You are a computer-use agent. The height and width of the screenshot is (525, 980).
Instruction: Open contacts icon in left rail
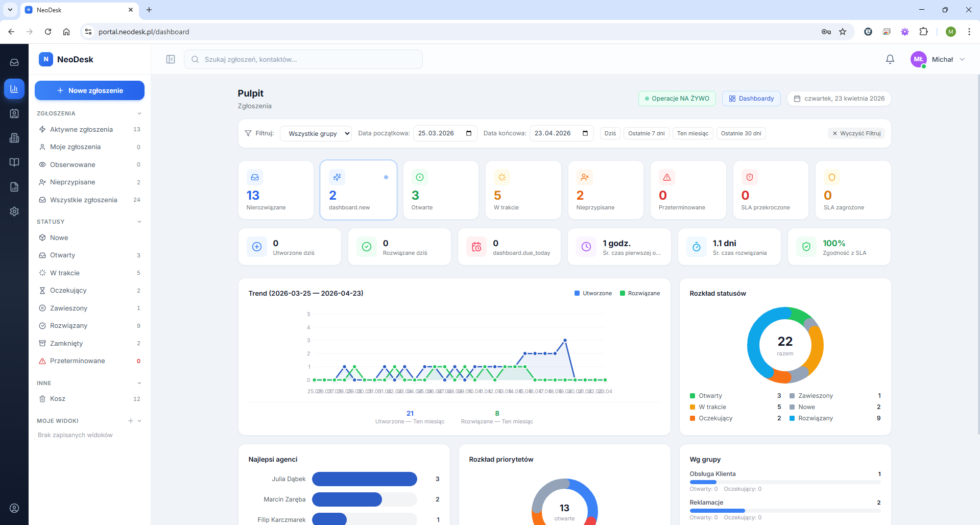[14, 113]
